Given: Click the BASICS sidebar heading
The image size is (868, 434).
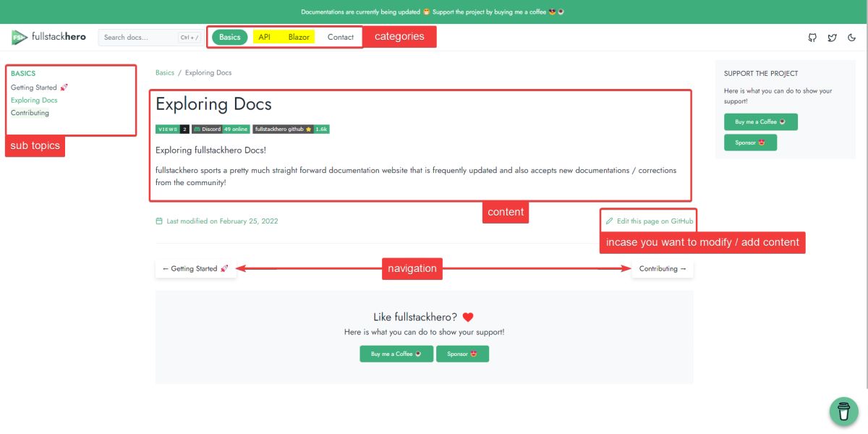Looking at the screenshot, I should (x=23, y=74).
